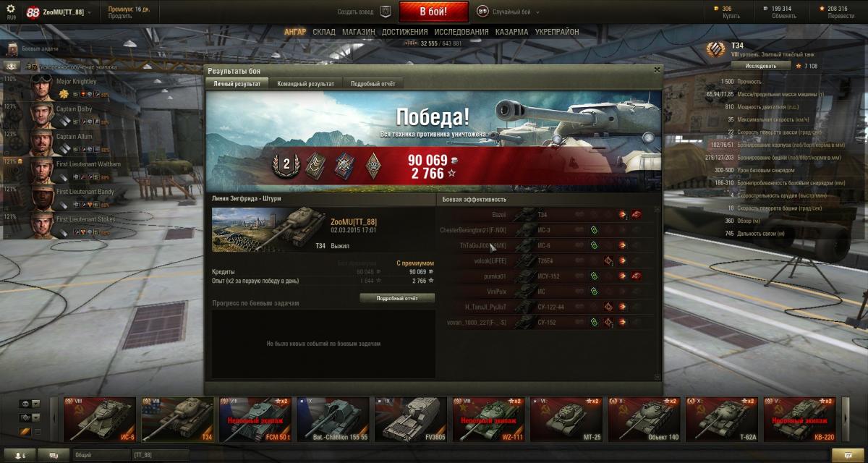Start battle with В бой! button

coord(434,12)
